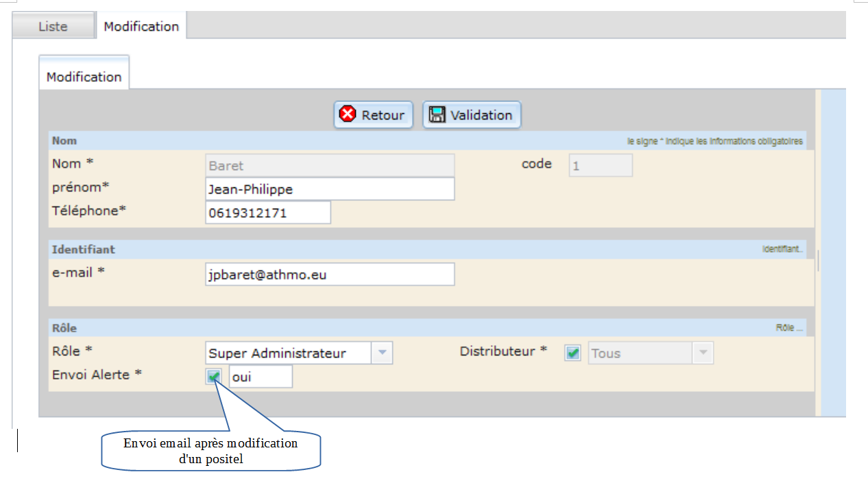
Task: Click the prénom field containing Jean-Philippe
Action: click(x=329, y=189)
